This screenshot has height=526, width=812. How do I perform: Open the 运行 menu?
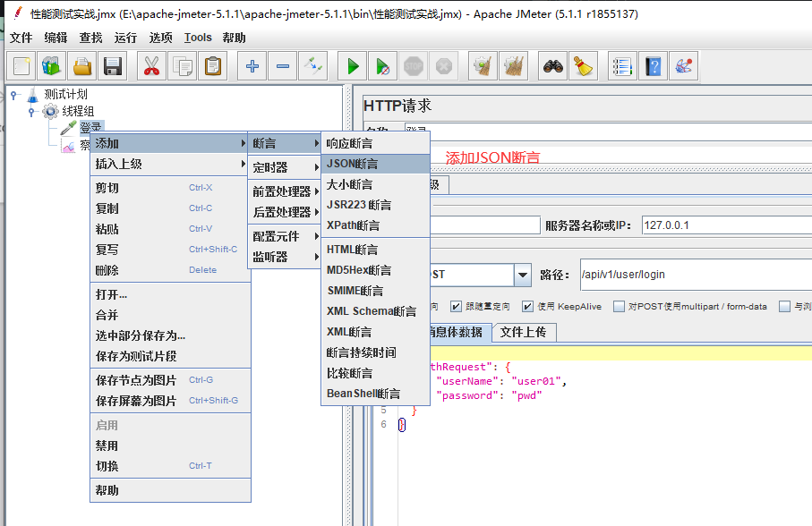pos(125,38)
